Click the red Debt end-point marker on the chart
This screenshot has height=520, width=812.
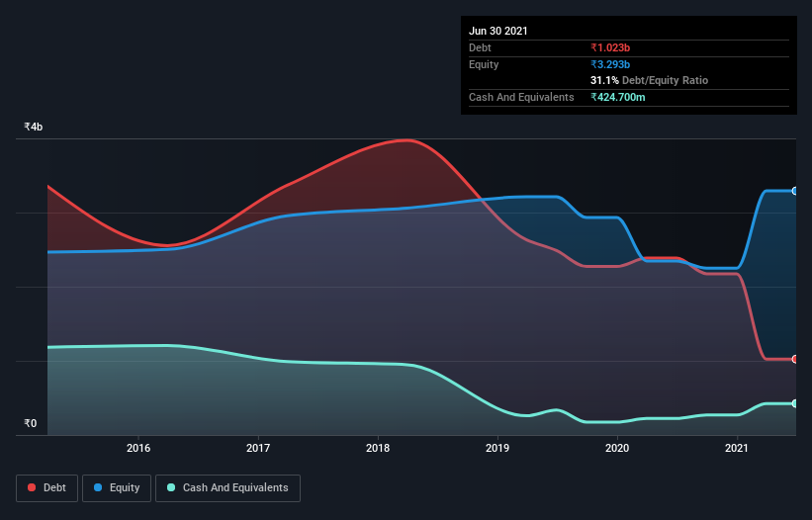(795, 359)
